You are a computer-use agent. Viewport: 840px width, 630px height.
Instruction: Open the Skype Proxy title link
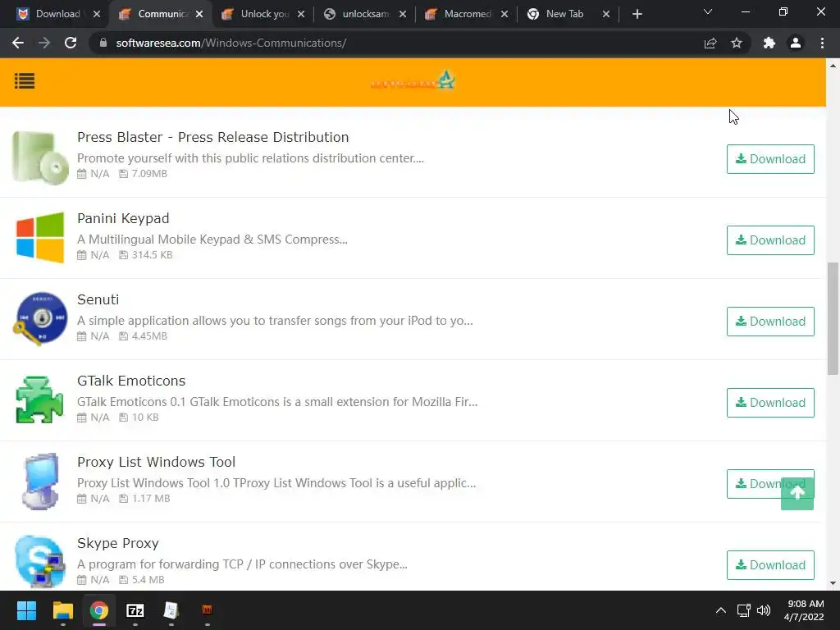coord(118,543)
